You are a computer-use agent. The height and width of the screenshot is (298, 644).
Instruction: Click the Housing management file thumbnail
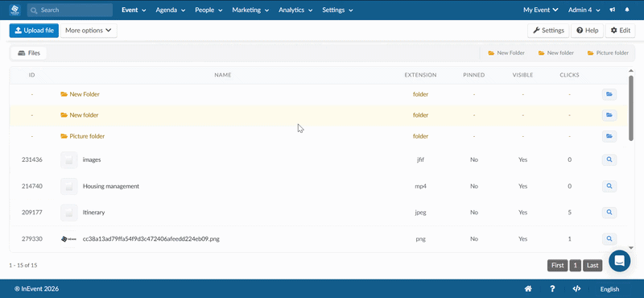[x=69, y=186]
